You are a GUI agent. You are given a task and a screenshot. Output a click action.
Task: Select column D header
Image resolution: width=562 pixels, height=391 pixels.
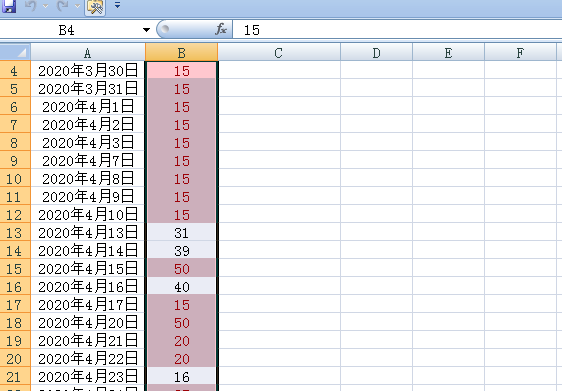[x=376, y=52]
